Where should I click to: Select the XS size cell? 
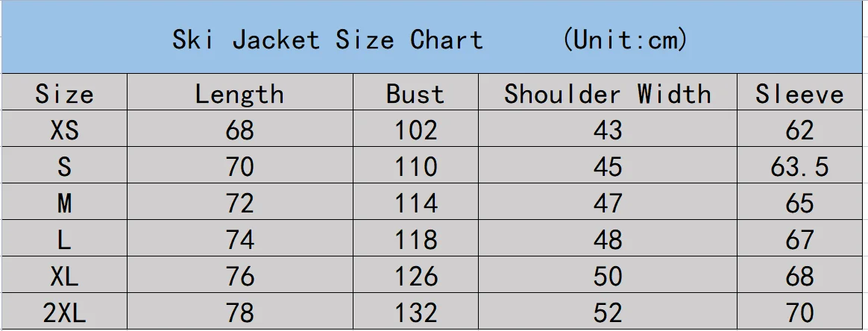click(64, 130)
